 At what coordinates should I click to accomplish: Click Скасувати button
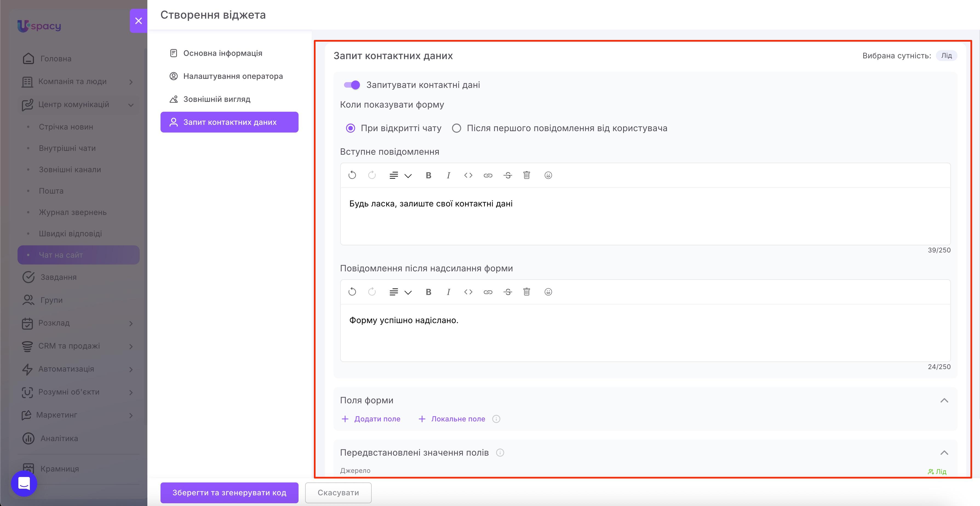[338, 493]
